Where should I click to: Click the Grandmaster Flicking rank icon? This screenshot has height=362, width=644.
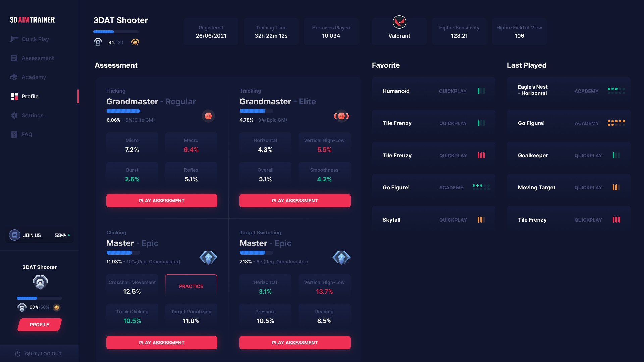(x=208, y=115)
